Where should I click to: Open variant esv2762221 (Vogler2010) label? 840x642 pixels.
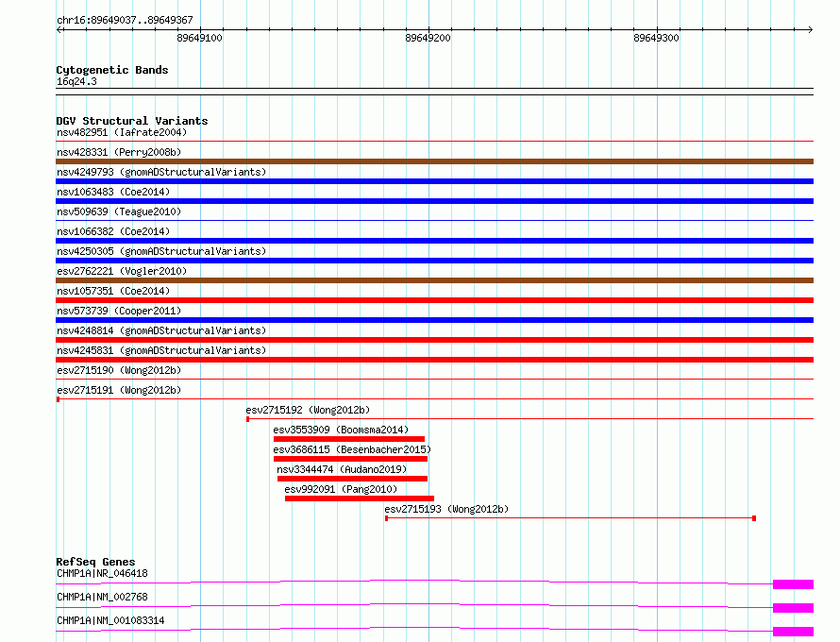(x=122, y=271)
